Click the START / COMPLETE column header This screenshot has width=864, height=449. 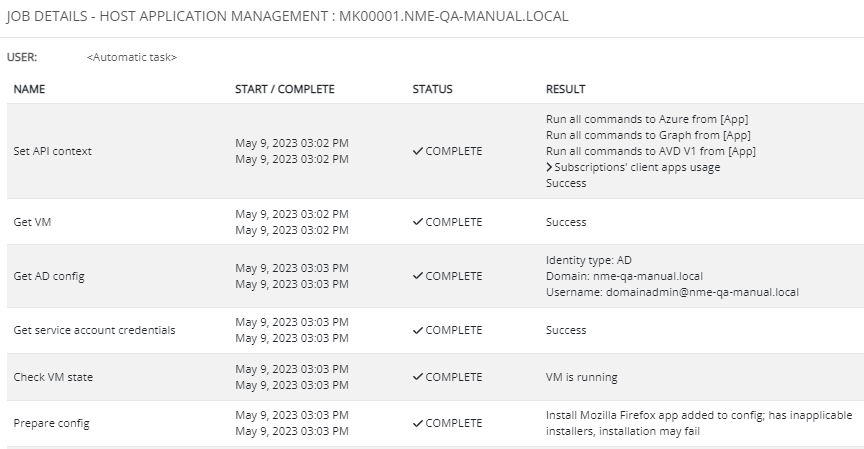point(284,89)
